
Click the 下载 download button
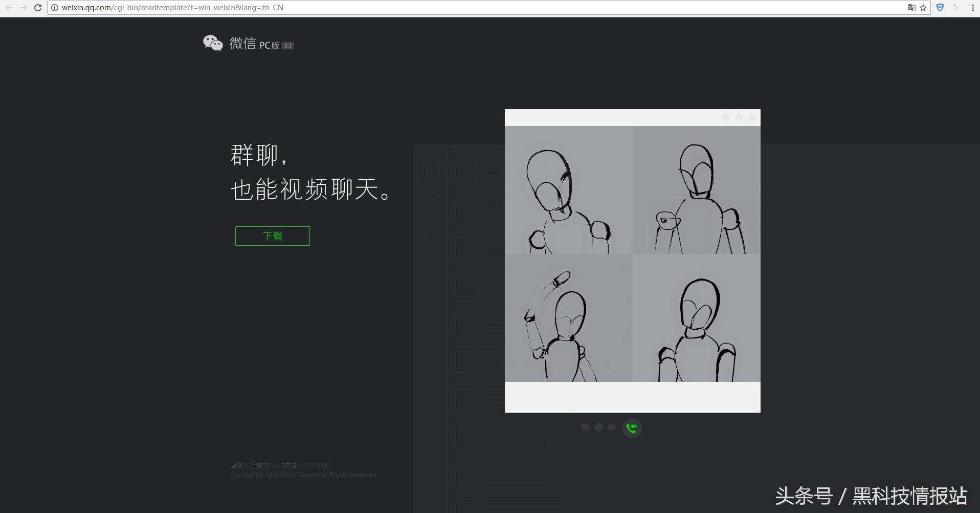click(272, 236)
